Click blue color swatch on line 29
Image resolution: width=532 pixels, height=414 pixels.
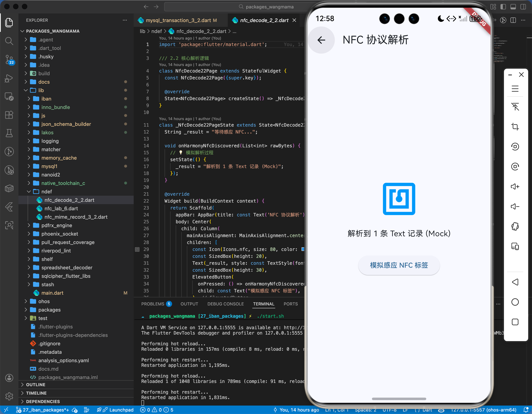click(x=303, y=249)
